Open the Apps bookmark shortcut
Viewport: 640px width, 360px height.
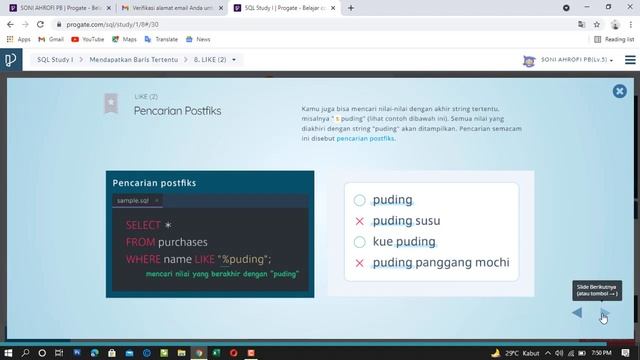coord(19,40)
